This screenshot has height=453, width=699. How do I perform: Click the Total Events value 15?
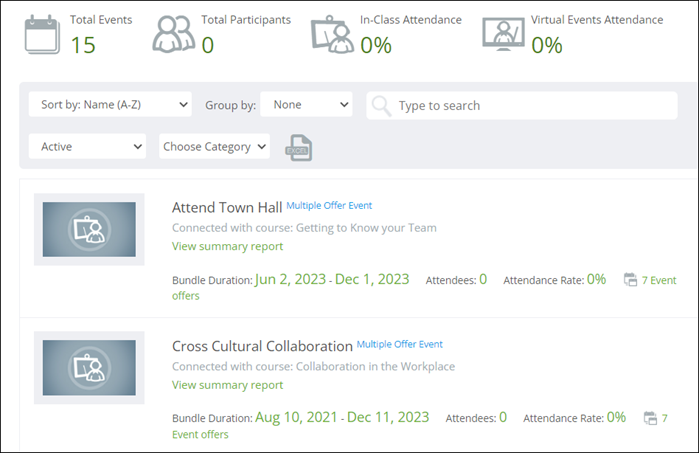pos(83,45)
